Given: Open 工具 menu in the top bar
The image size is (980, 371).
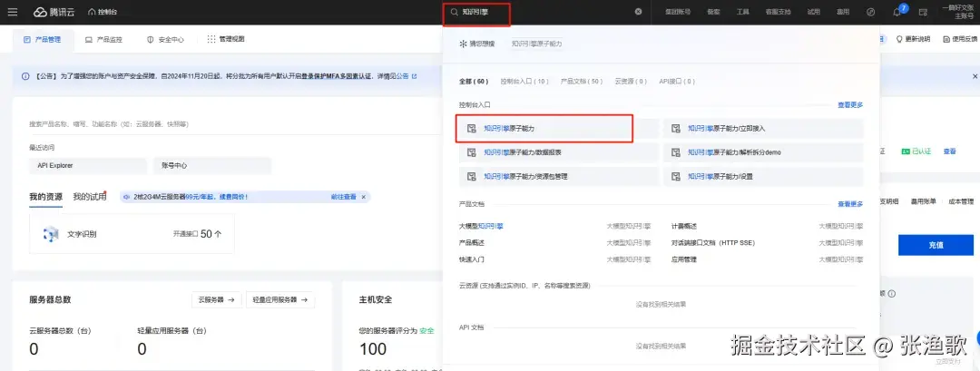Looking at the screenshot, I should [742, 12].
